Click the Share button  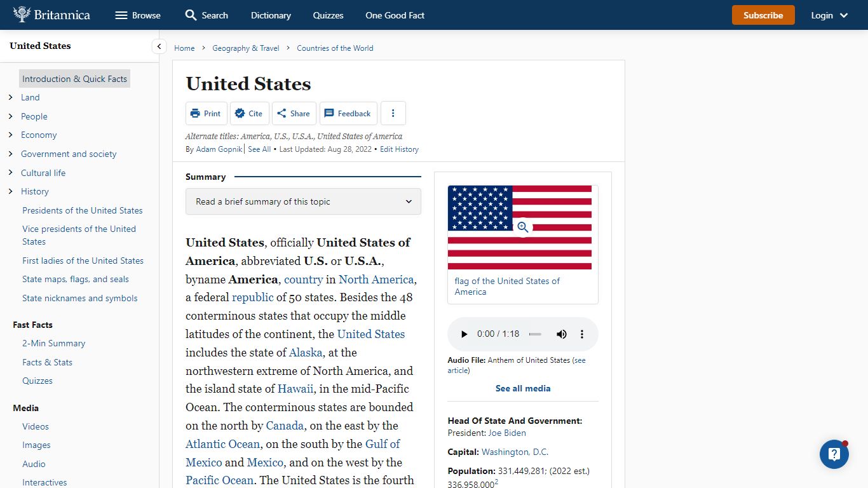coord(294,113)
